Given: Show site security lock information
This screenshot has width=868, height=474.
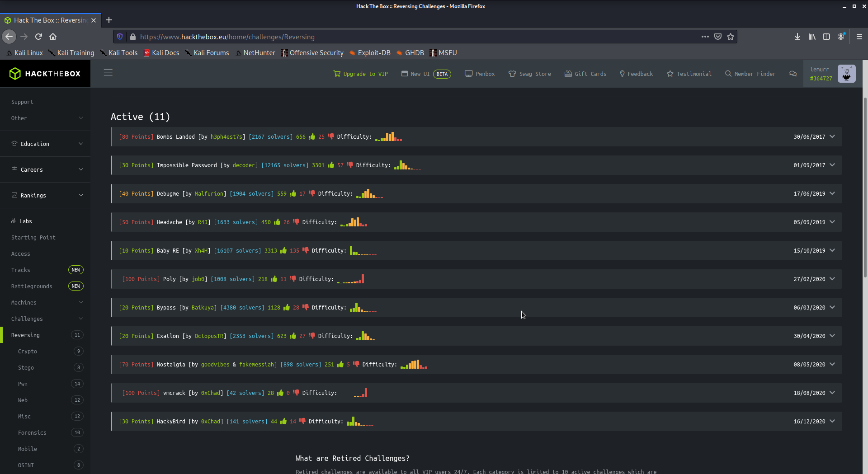Looking at the screenshot, I should click(x=132, y=37).
